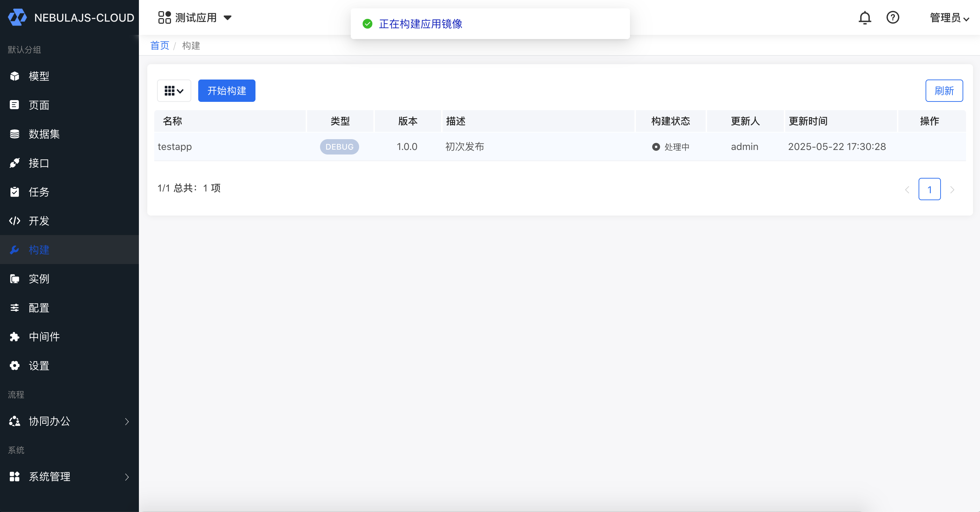
Task: Open the 管理员 user menu
Action: tap(949, 18)
